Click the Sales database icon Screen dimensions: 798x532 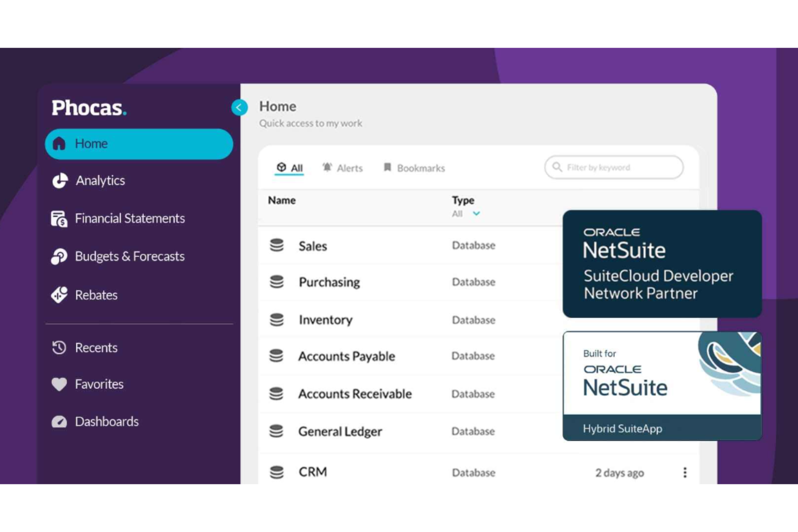(277, 245)
